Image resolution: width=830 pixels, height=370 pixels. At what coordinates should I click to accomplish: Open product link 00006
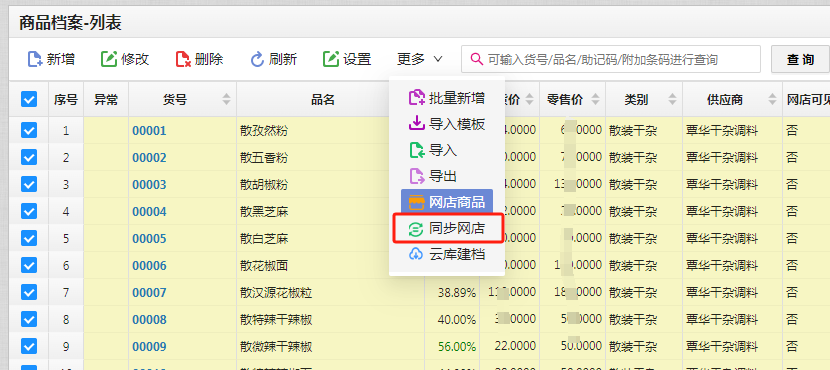(x=149, y=266)
